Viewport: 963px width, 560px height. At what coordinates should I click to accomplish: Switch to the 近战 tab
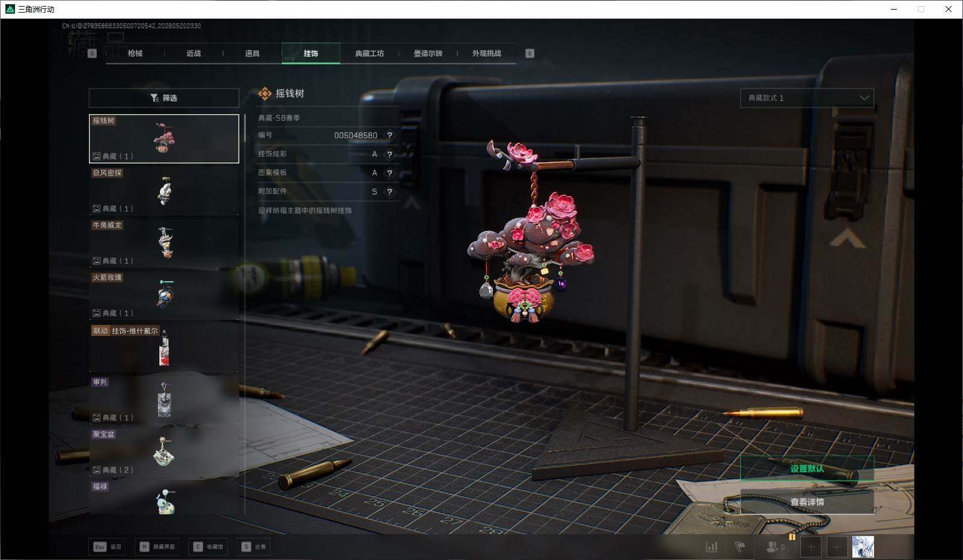(194, 53)
